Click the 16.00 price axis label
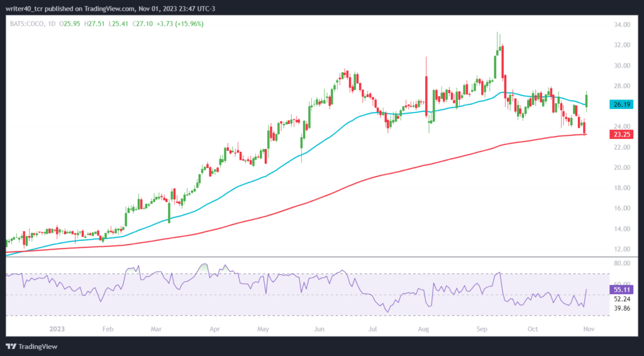Viewport: 644px width, 356px height. 622,208
